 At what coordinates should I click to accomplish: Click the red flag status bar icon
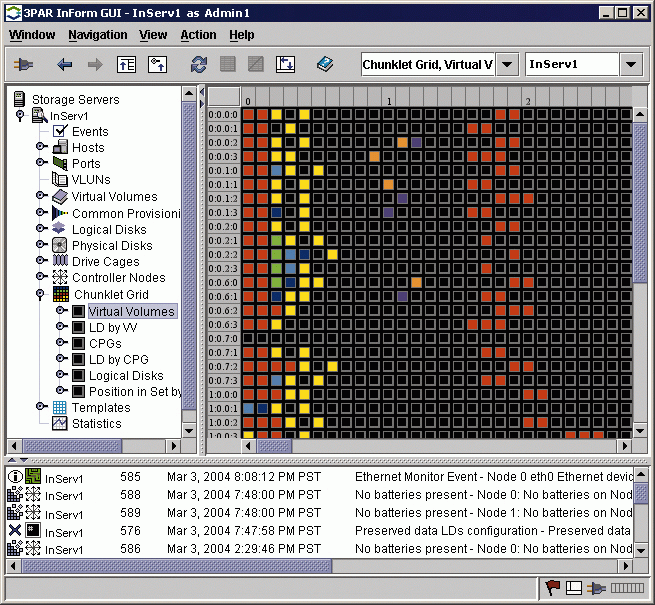pos(553,588)
